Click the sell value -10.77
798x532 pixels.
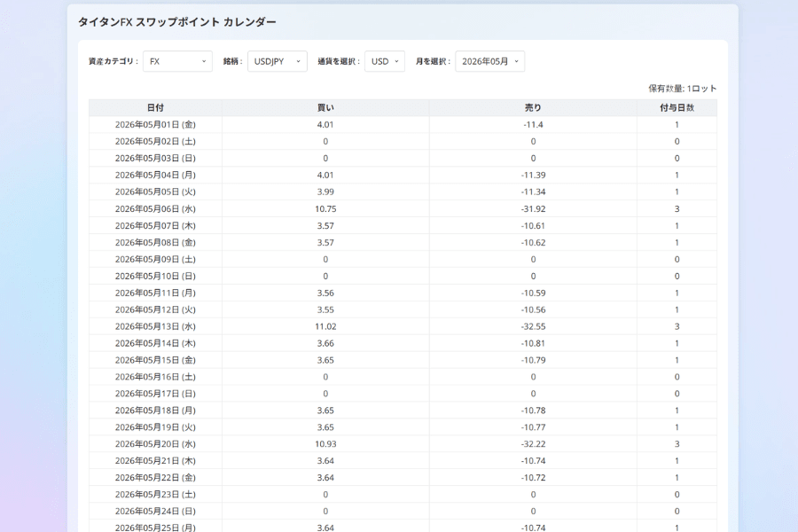click(x=533, y=427)
